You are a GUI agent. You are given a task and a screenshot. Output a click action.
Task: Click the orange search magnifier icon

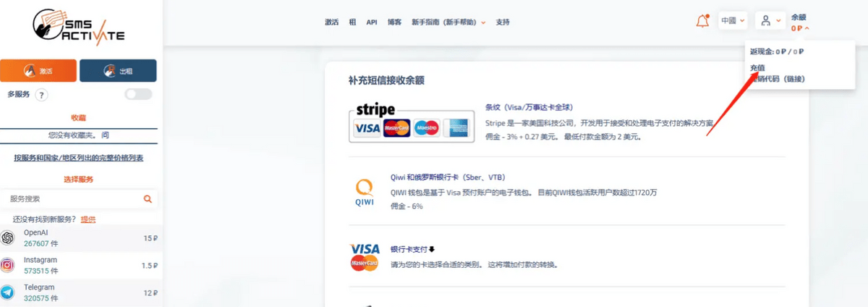coord(148,198)
